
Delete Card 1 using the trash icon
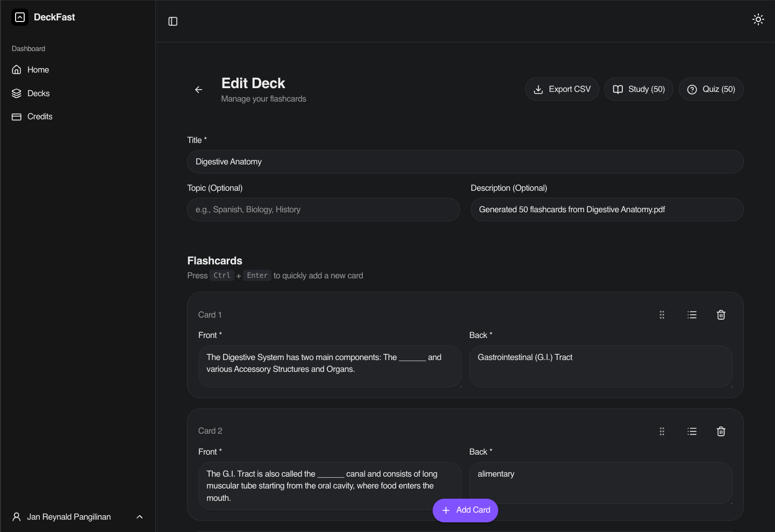[721, 315]
